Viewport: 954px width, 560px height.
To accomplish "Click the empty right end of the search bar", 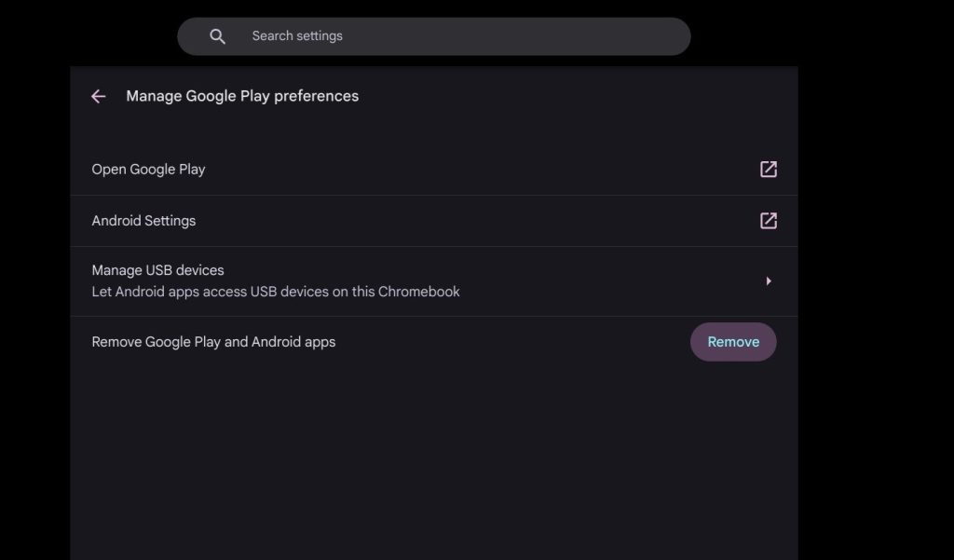I will 643,36.
